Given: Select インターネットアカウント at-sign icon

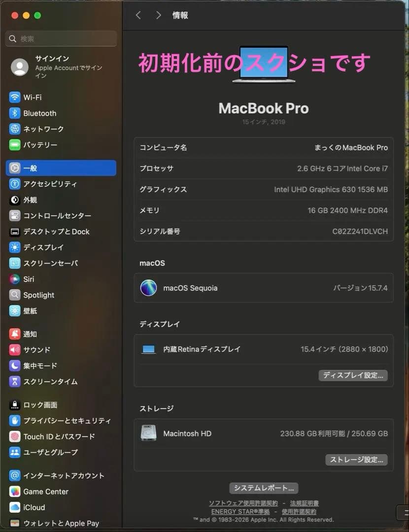Looking at the screenshot, I should coord(15,475).
